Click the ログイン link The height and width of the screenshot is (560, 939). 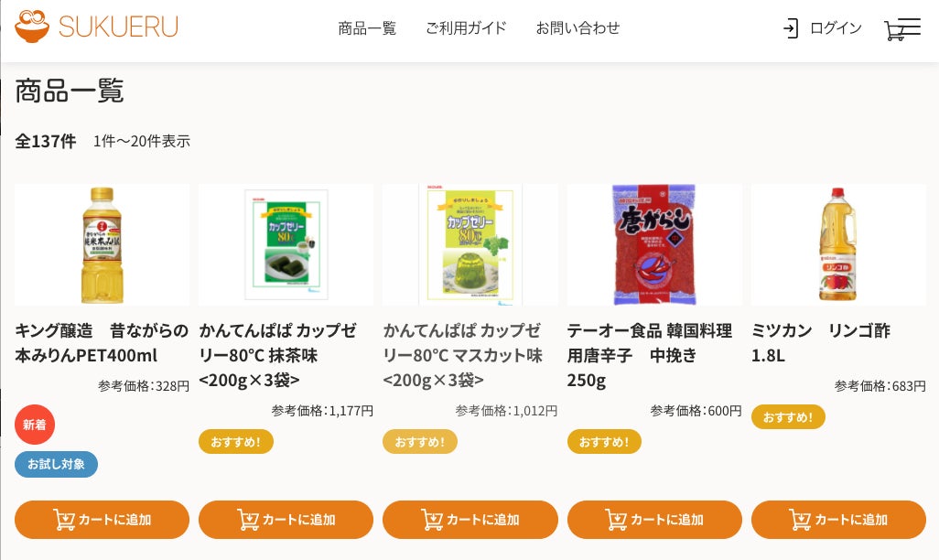click(836, 28)
